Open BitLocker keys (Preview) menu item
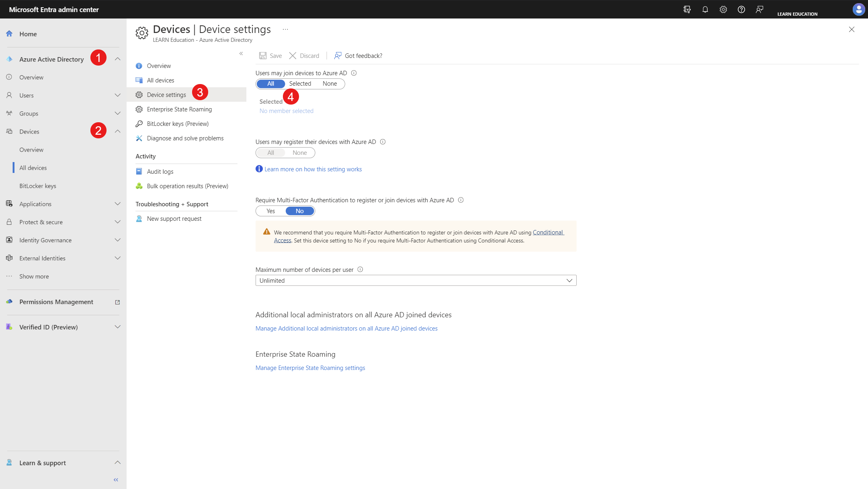The width and height of the screenshot is (868, 489). [x=178, y=124]
